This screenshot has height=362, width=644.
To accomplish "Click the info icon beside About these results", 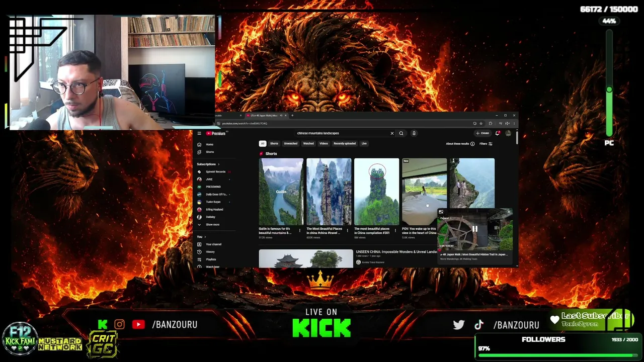I will pos(472,144).
